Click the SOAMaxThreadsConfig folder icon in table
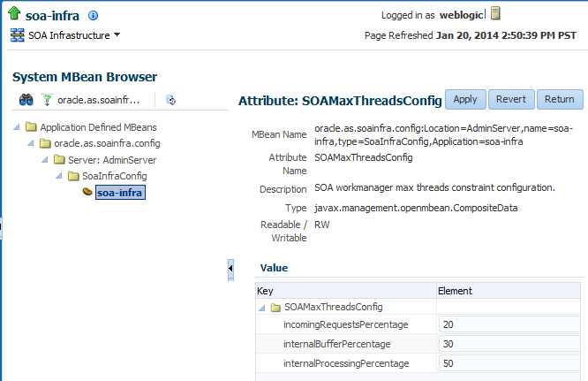The height and width of the screenshot is (381, 588). coord(275,308)
